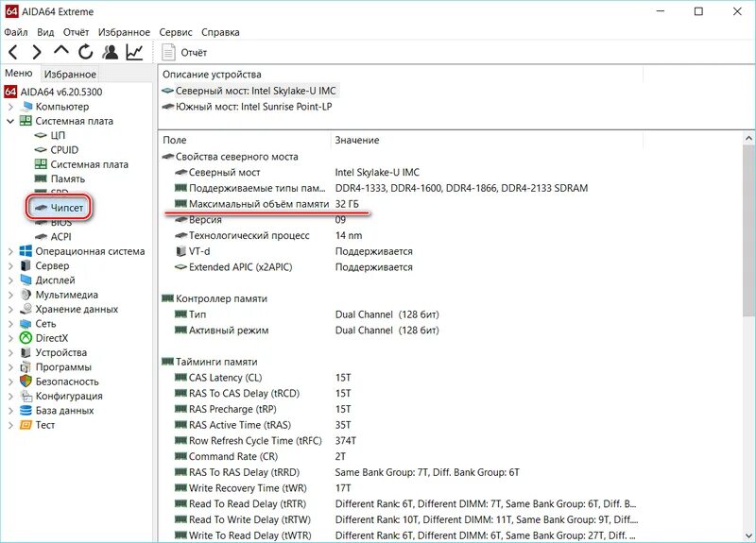756x543 pixels.
Task: Click the Конфигурация icon
Action: tap(26, 396)
